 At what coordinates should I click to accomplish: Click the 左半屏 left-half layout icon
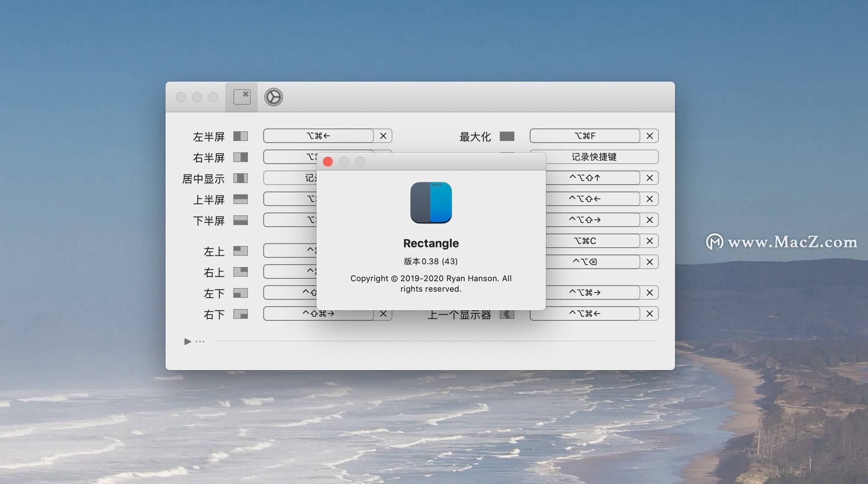tap(241, 136)
